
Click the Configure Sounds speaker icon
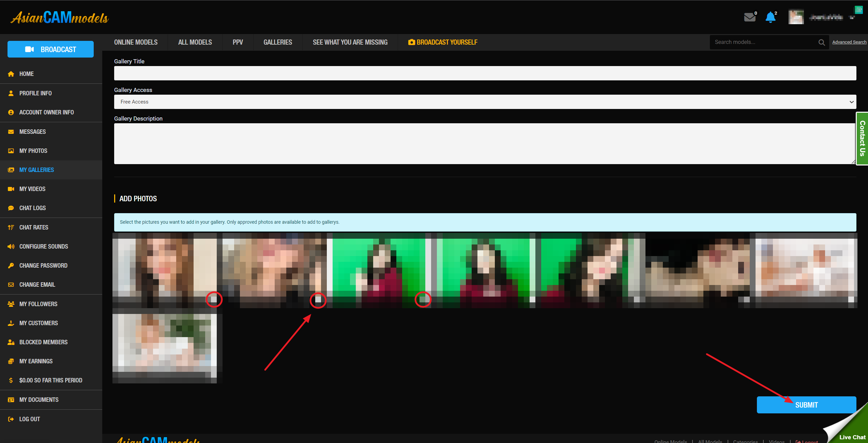point(11,247)
